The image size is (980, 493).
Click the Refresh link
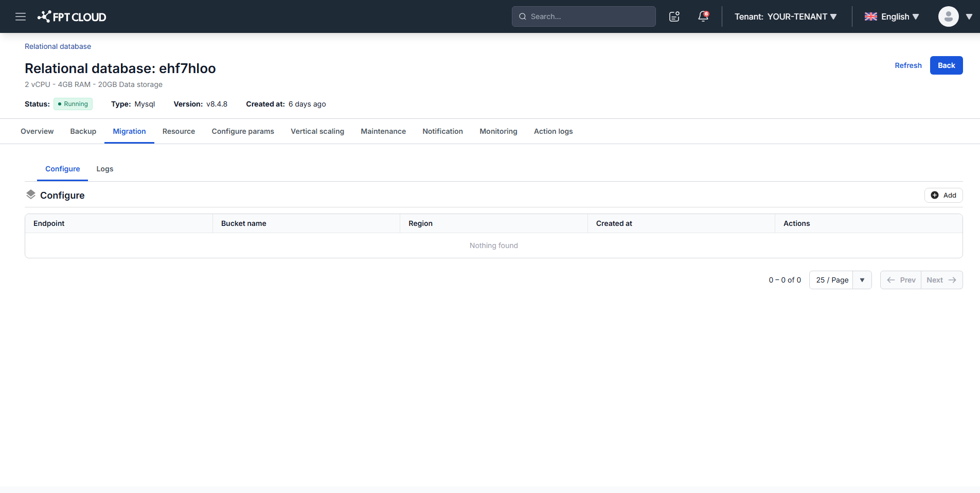pyautogui.click(x=908, y=65)
